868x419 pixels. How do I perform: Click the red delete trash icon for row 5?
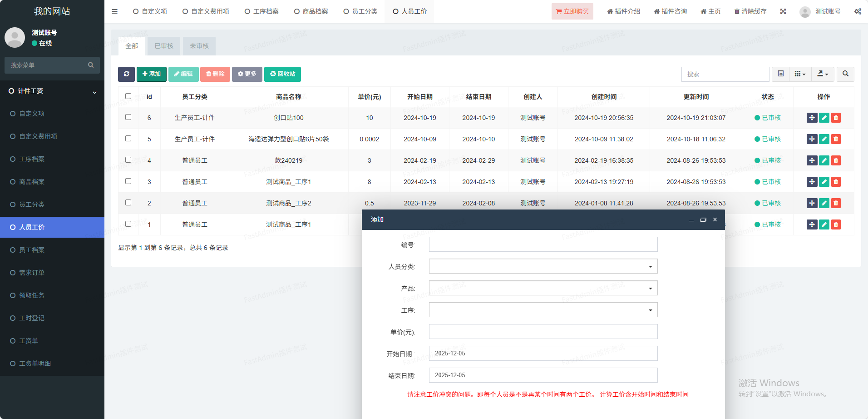click(x=836, y=139)
